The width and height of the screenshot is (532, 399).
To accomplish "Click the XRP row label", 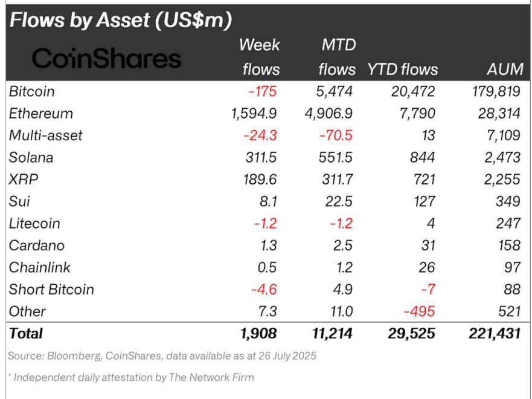I will (x=21, y=180).
